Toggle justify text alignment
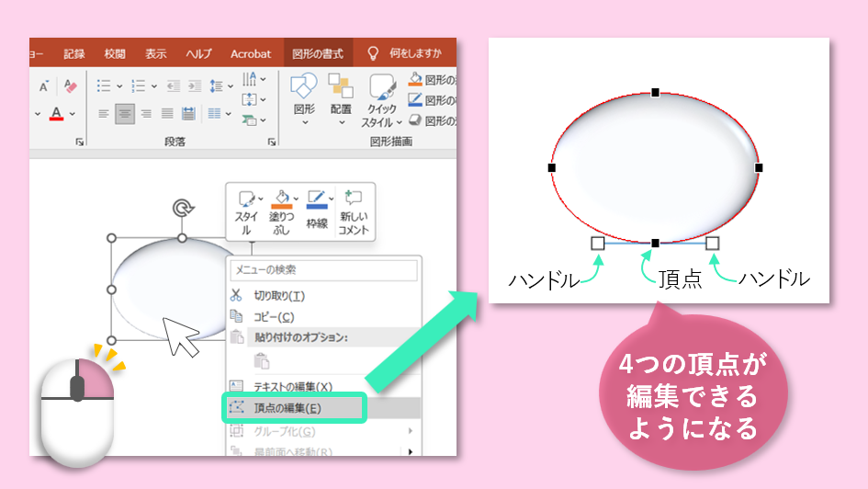 (166, 114)
